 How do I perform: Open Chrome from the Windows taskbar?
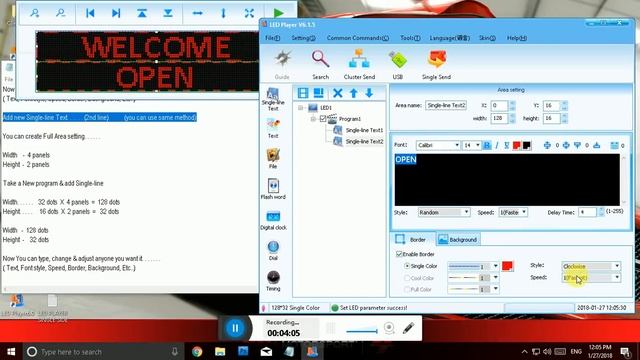tap(197, 351)
